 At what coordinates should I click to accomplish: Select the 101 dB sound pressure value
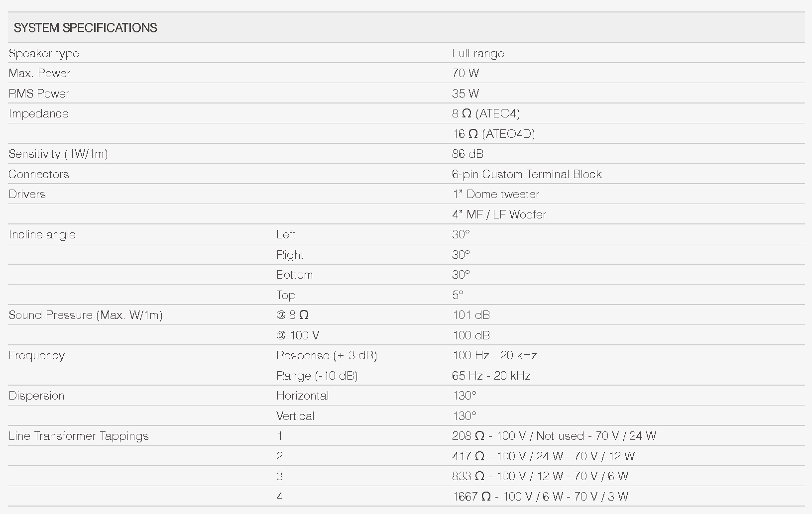tap(471, 315)
